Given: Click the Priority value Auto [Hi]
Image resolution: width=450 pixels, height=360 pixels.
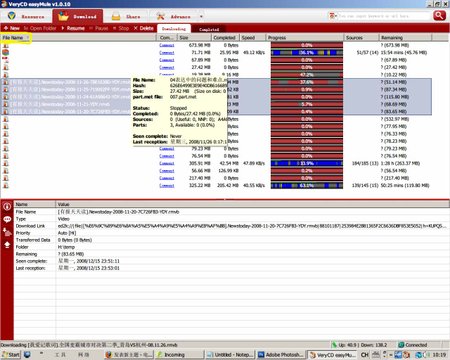Looking at the screenshot, I should [67, 233].
